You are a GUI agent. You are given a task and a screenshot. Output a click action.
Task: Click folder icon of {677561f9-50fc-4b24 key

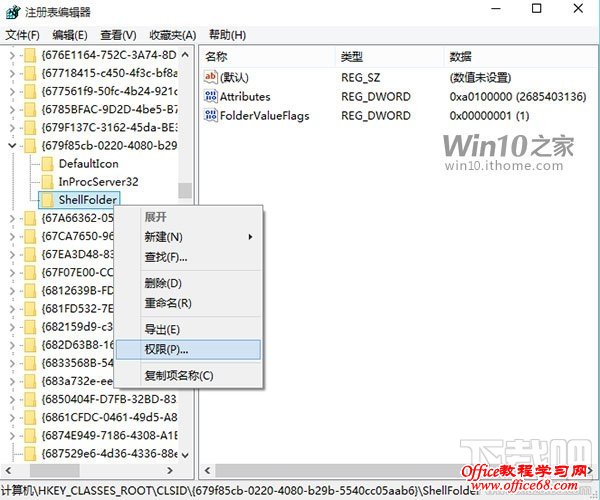click(30, 91)
